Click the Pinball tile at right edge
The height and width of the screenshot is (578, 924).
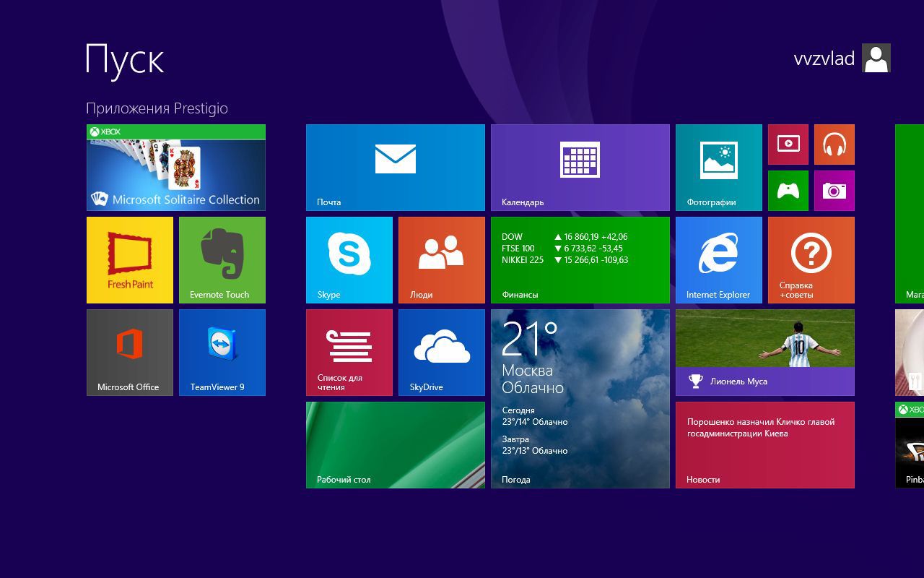tap(910, 445)
